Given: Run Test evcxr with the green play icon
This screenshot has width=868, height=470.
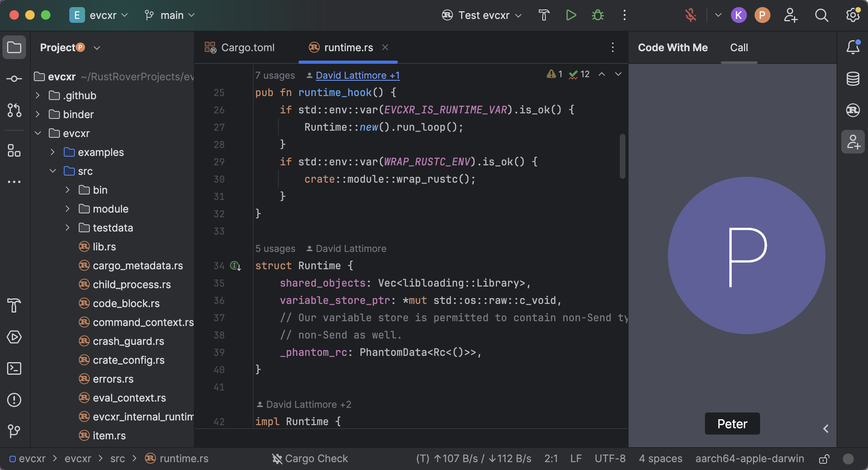Looking at the screenshot, I should 571,15.
